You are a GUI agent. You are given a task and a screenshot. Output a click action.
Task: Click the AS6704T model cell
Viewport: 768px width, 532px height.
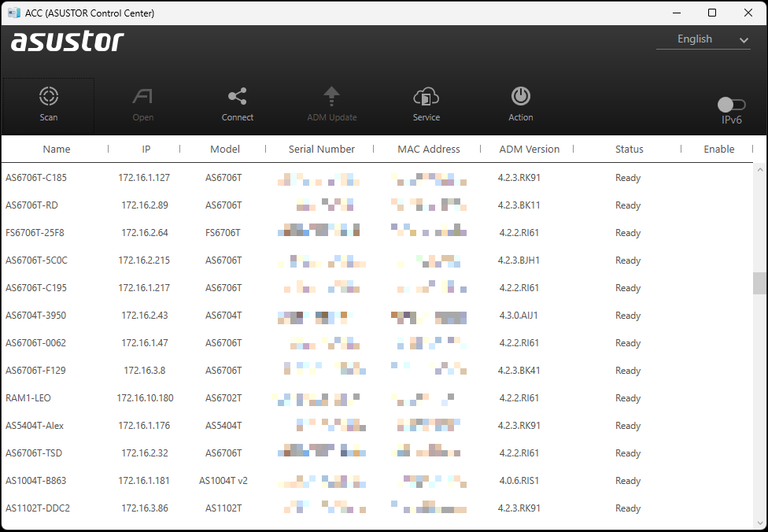tap(223, 315)
